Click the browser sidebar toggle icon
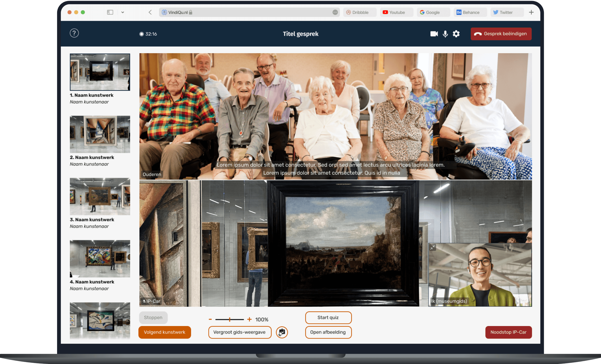 tap(110, 12)
